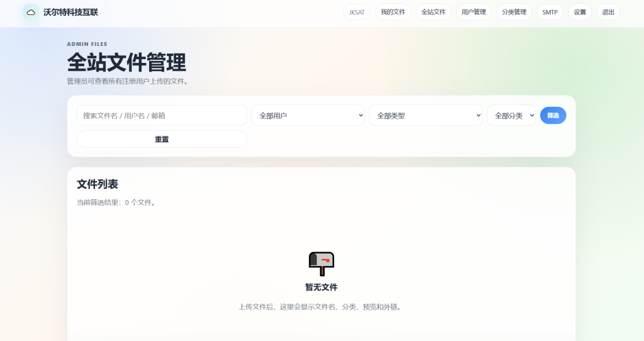
Task: Open 用户管理 page
Action: tap(474, 13)
